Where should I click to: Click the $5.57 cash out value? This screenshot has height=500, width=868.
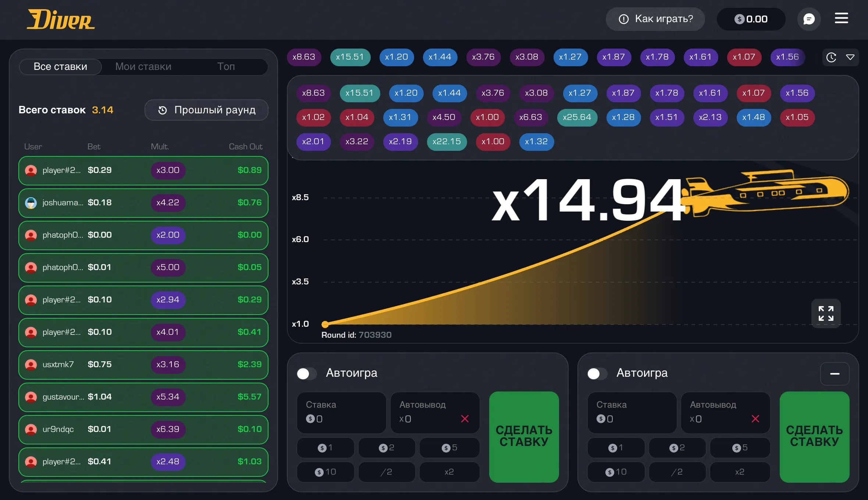click(249, 397)
